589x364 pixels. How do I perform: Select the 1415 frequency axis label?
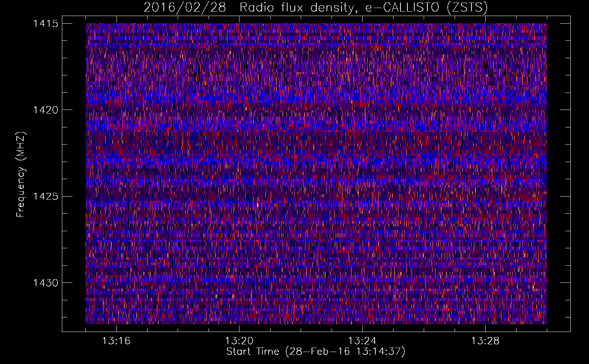46,24
